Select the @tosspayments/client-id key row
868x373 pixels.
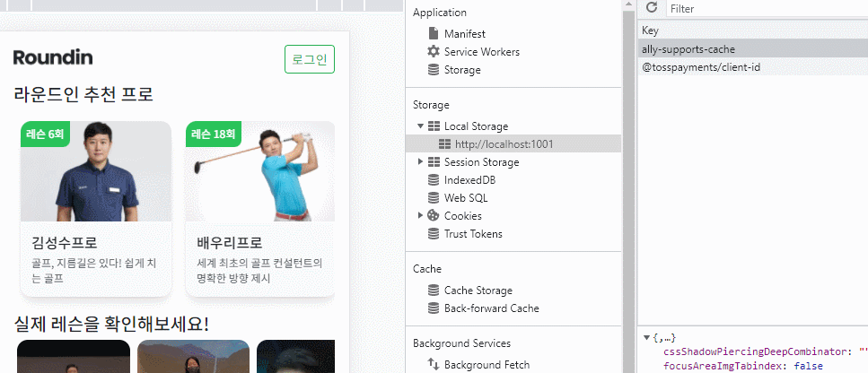pos(753,67)
